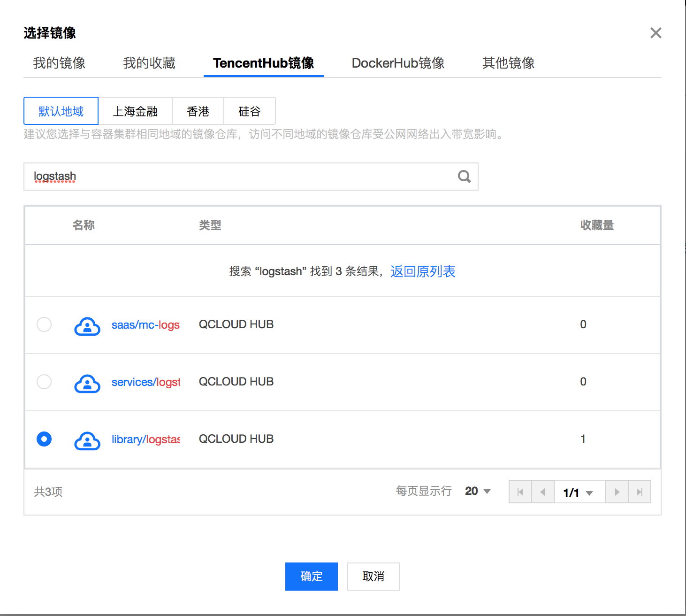Open the library/logstas image link
The width and height of the screenshot is (686, 616).
146,439
